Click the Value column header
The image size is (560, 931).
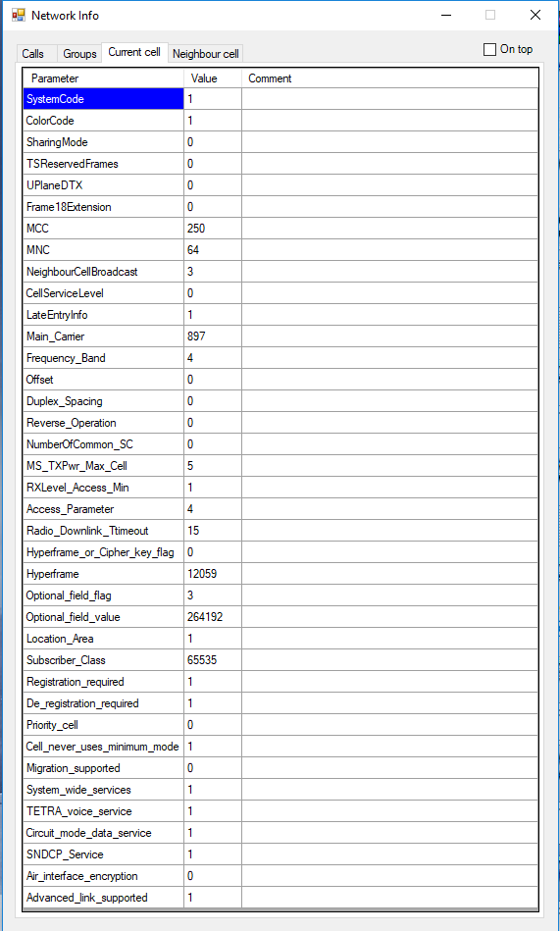click(213, 78)
